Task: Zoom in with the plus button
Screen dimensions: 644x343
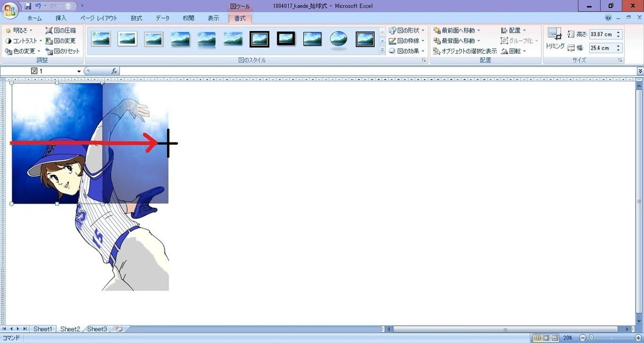Action: click(x=639, y=338)
